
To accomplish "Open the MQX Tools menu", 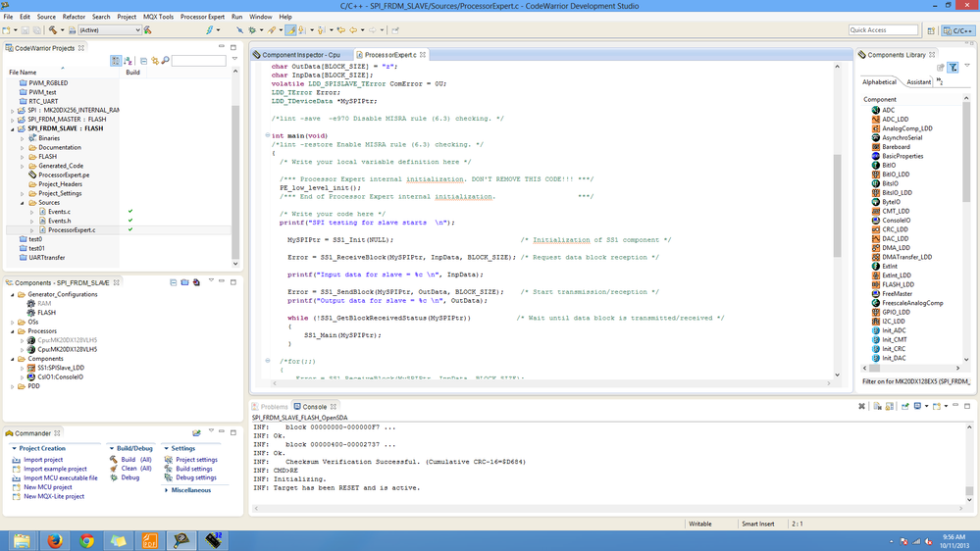I will [158, 17].
